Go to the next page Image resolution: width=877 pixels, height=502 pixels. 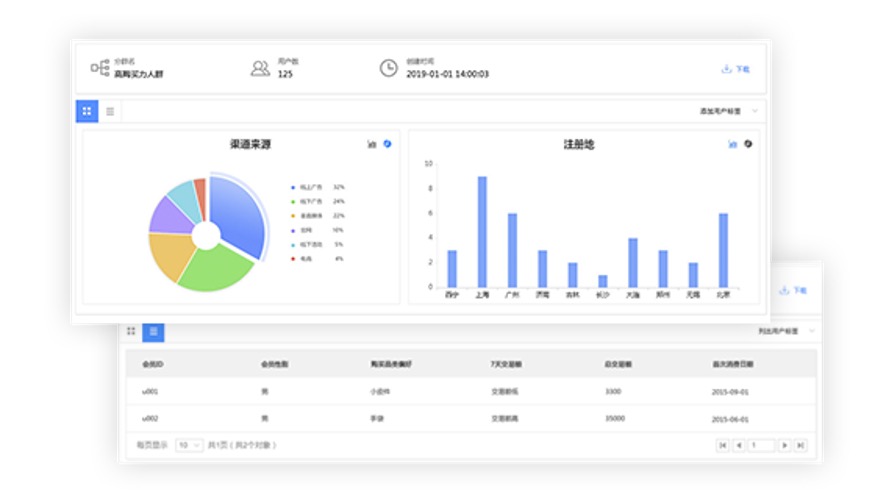(x=784, y=445)
